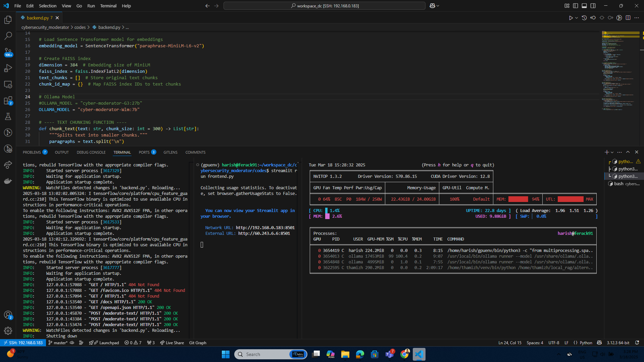Start Live Share from status bar
The width and height of the screenshot is (644, 362).
pyautogui.click(x=172, y=343)
